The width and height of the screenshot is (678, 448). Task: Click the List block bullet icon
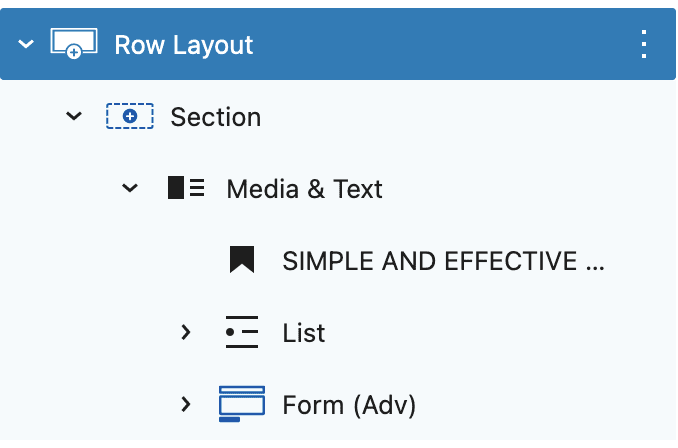click(242, 332)
